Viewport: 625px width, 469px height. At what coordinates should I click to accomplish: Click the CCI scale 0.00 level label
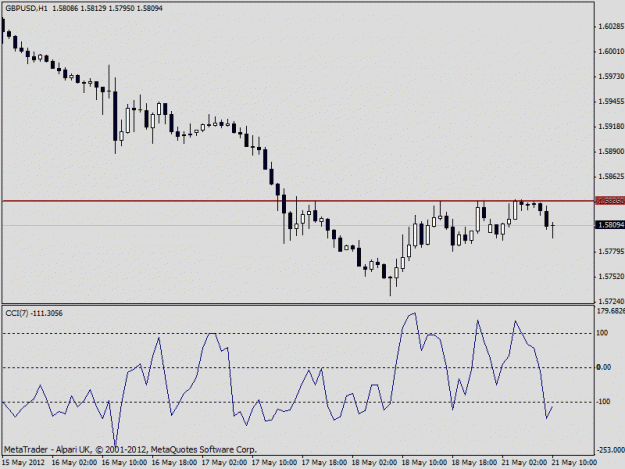(x=603, y=367)
